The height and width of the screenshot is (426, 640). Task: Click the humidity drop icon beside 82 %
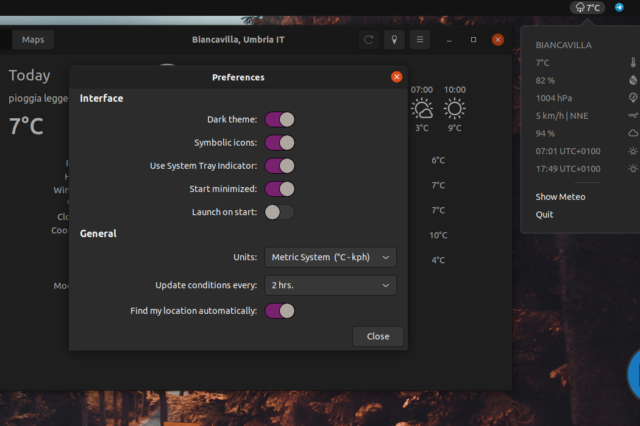click(633, 80)
